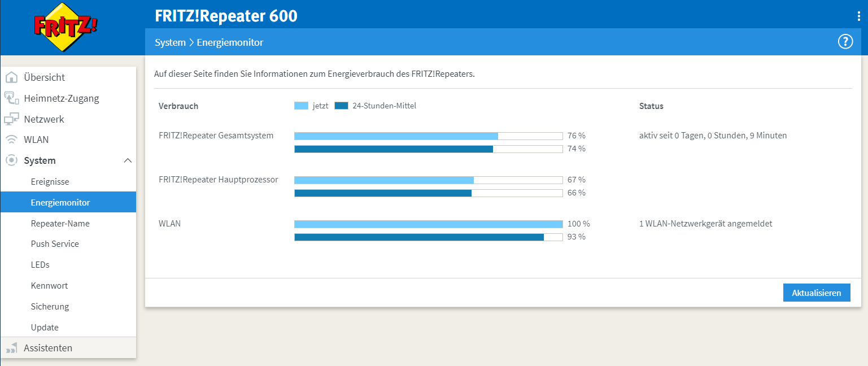The image size is (868, 366).
Task: Click FRITZ!Repeater Hauptprozessor label
Action: pyautogui.click(x=219, y=180)
